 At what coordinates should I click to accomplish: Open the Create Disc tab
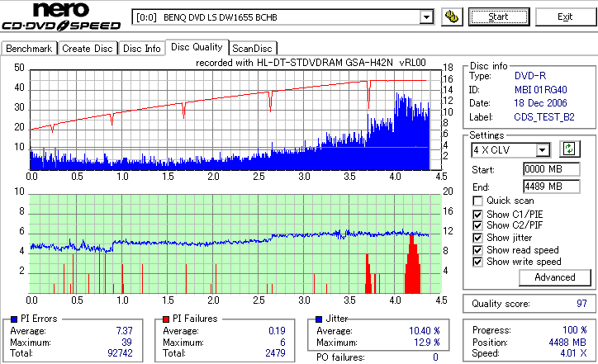tap(88, 49)
